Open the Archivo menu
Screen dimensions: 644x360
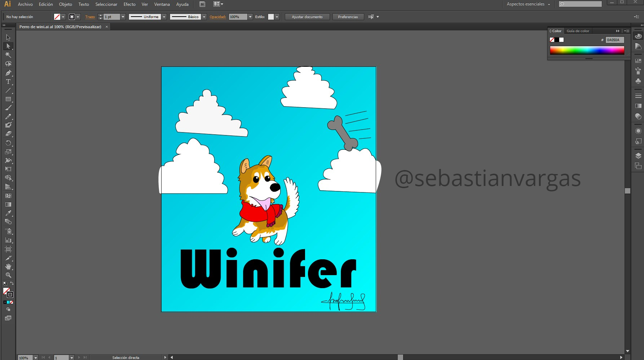tap(25, 4)
